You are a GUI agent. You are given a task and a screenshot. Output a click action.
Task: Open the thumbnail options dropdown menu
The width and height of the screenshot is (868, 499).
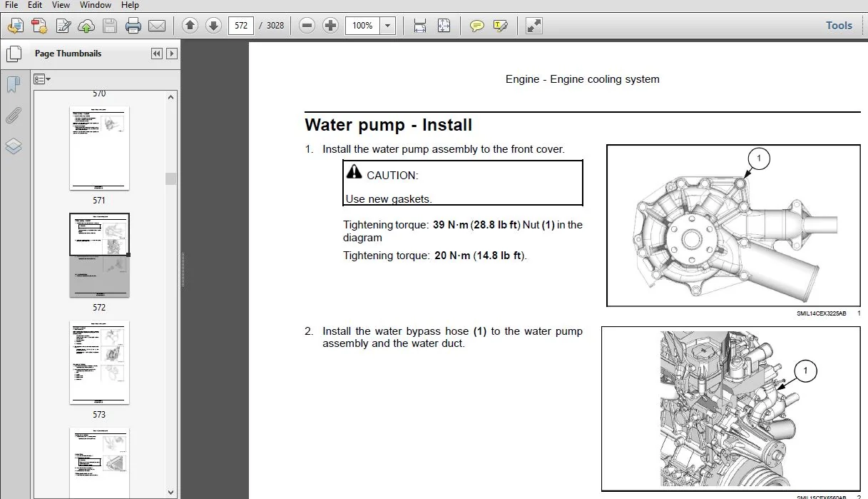42,79
